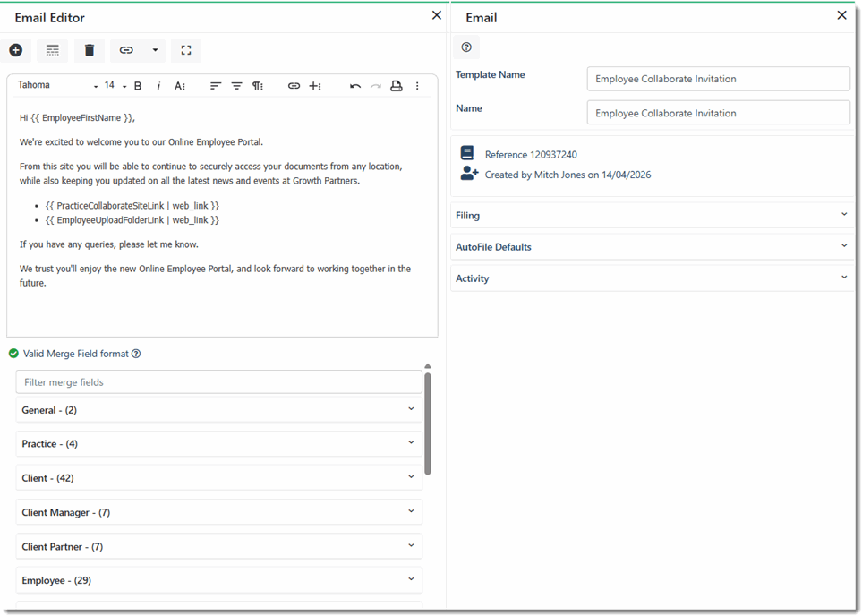862x616 pixels.
Task: Click the EmployeeUploadFolderLink merge field bullet
Action: (132, 220)
